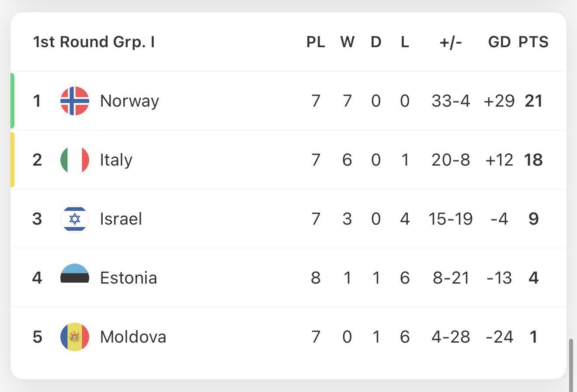577x392 pixels.
Task: Click the W column header
Action: click(x=347, y=42)
